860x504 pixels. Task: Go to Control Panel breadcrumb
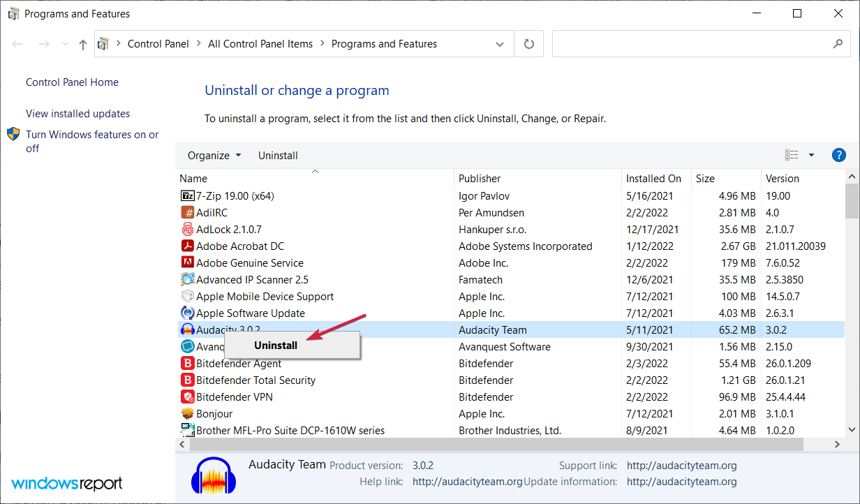point(158,43)
